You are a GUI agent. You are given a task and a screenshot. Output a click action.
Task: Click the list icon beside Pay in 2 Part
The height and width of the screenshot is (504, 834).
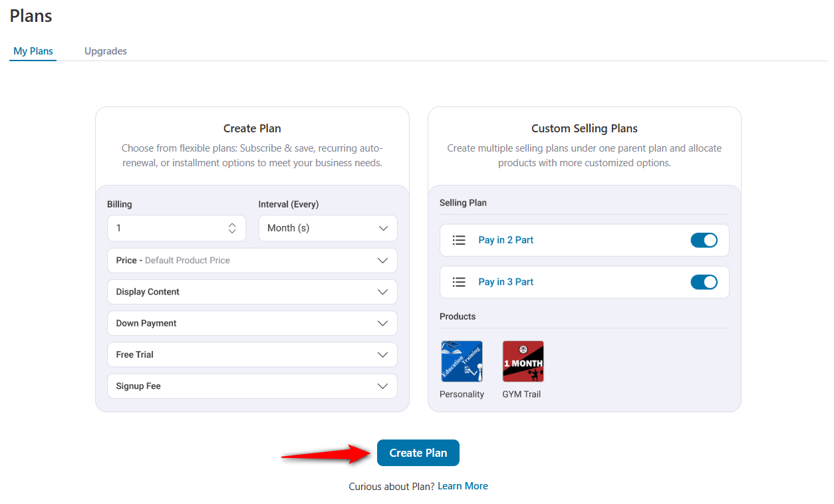point(459,240)
